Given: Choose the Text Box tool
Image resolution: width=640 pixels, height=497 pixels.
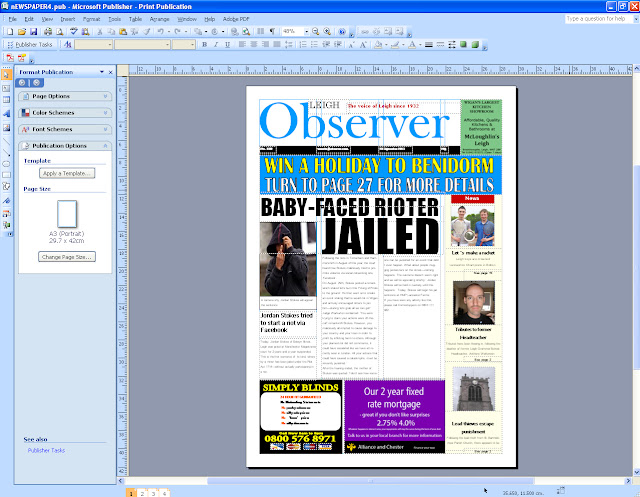Looking at the screenshot, I should point(6,88).
